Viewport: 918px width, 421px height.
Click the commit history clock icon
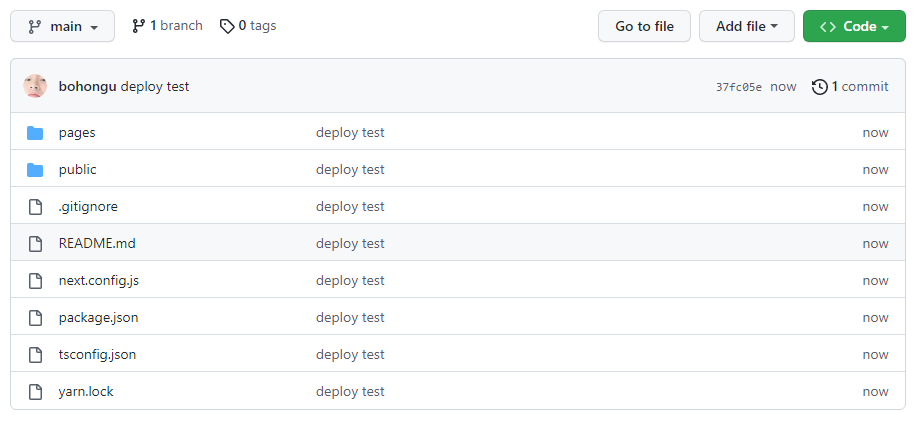(820, 87)
